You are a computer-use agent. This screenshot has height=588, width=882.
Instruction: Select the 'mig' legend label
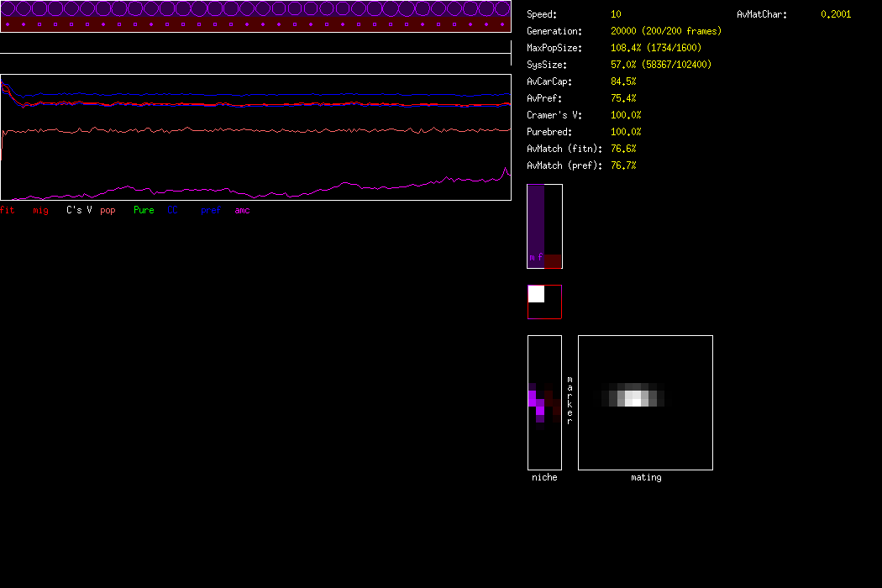point(40,210)
